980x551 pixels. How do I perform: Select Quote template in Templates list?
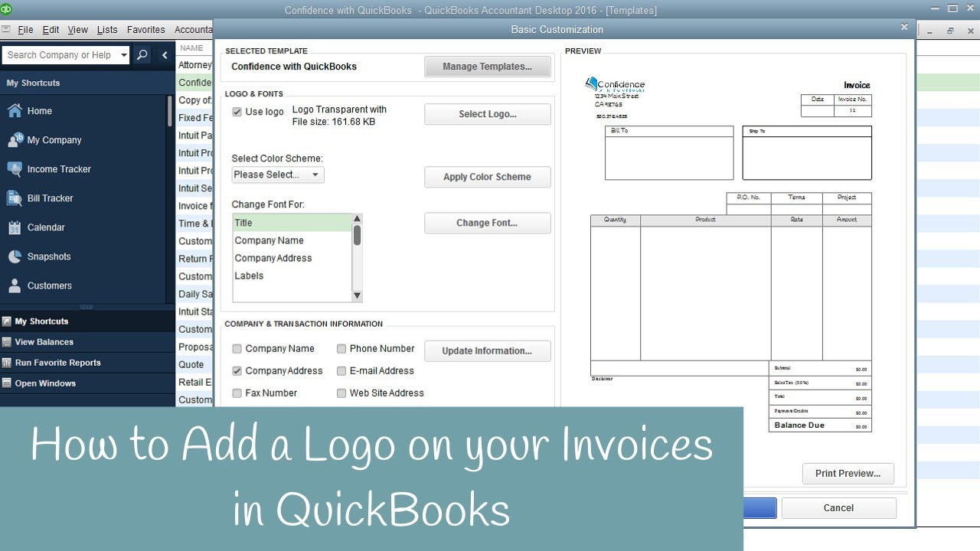point(194,364)
